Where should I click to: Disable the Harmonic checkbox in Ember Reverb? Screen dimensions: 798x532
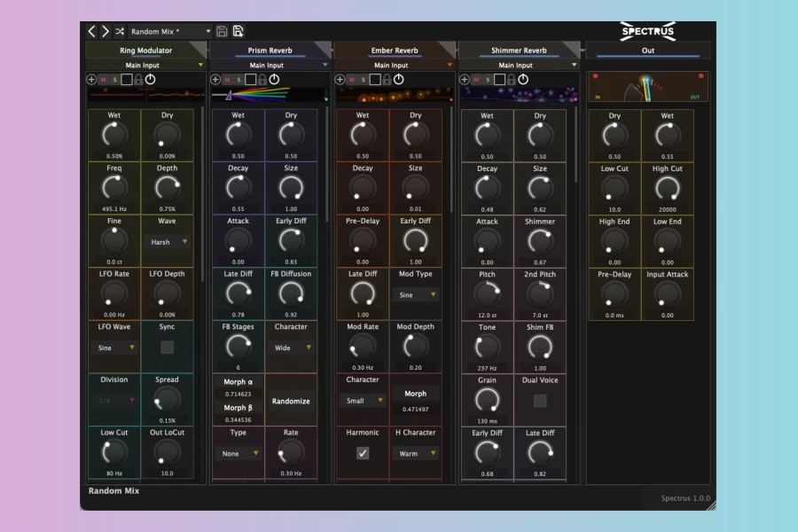(x=363, y=453)
